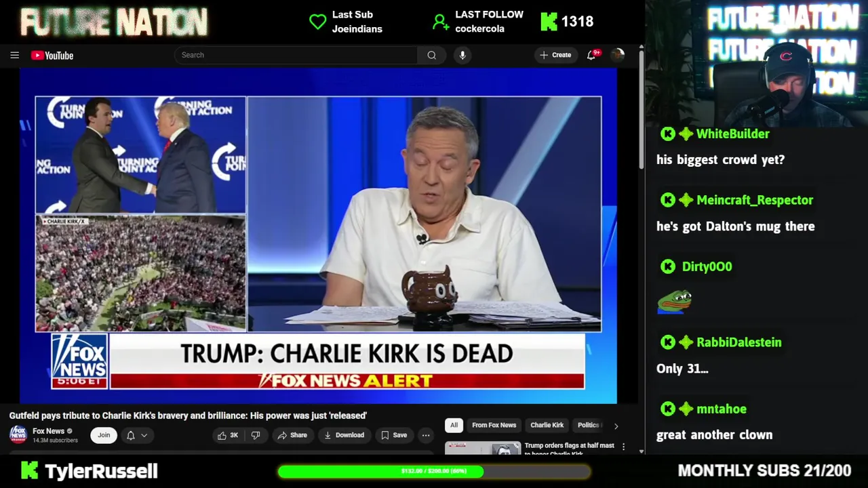Click the green donation goal progress bar
This screenshot has width=868, height=488.
click(x=433, y=471)
